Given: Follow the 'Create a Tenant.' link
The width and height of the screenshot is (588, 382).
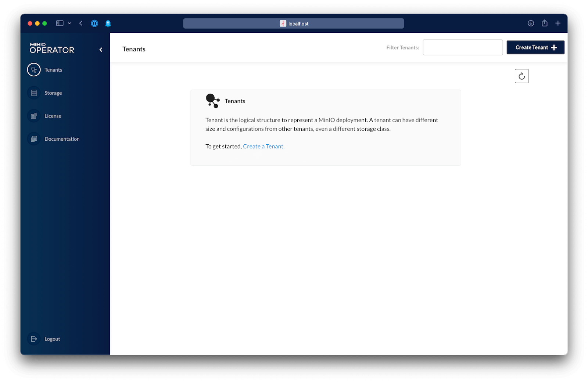Looking at the screenshot, I should [263, 146].
